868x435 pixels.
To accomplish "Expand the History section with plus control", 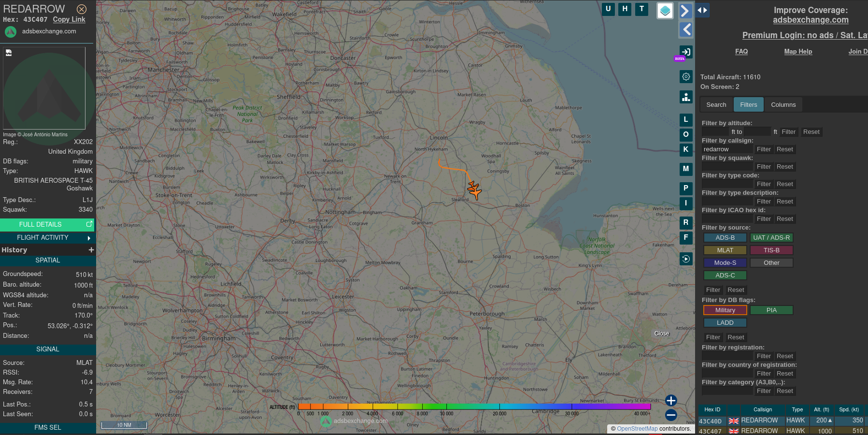I will [x=91, y=250].
